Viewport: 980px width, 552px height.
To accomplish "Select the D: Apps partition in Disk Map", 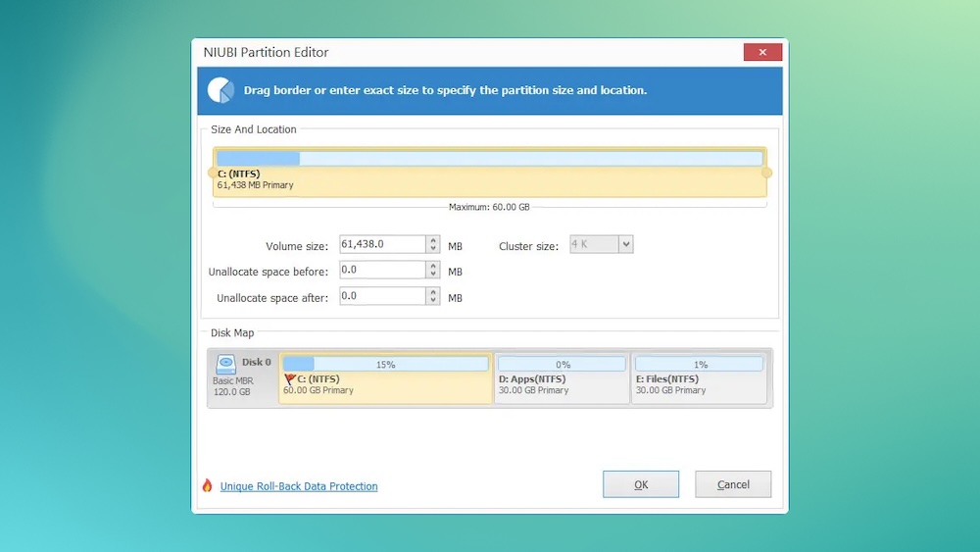I will click(x=562, y=383).
